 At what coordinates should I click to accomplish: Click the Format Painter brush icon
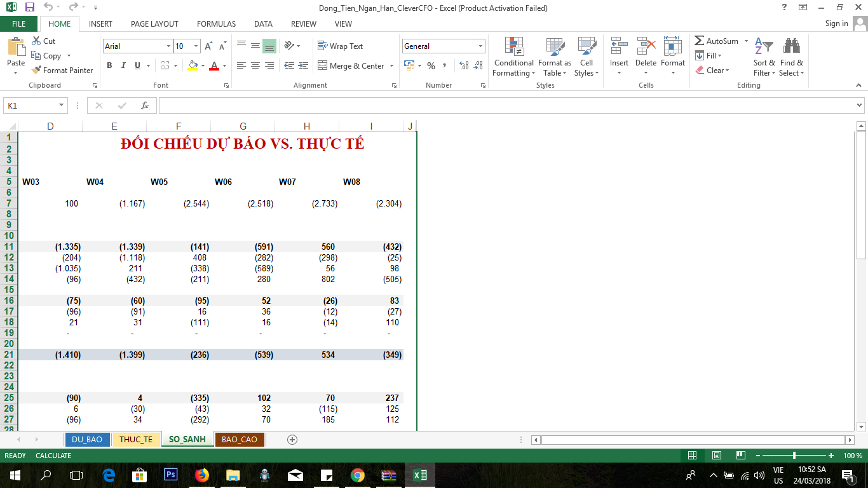tap(37, 71)
